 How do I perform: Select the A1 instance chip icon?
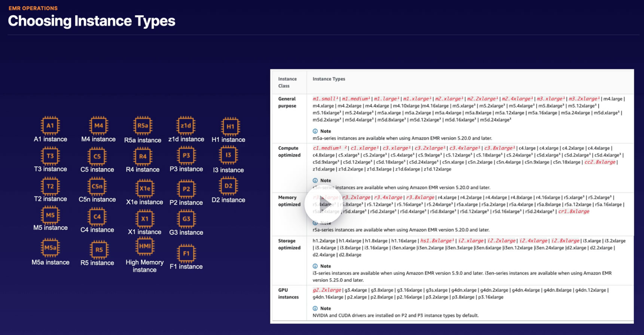tap(50, 126)
